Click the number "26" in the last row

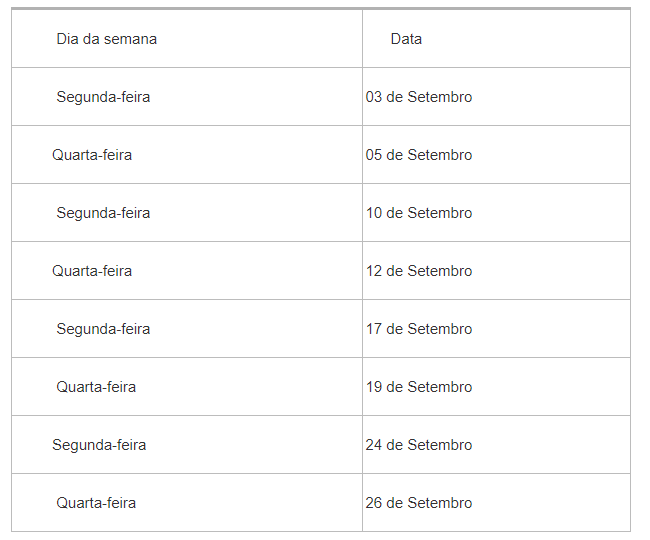click(374, 503)
